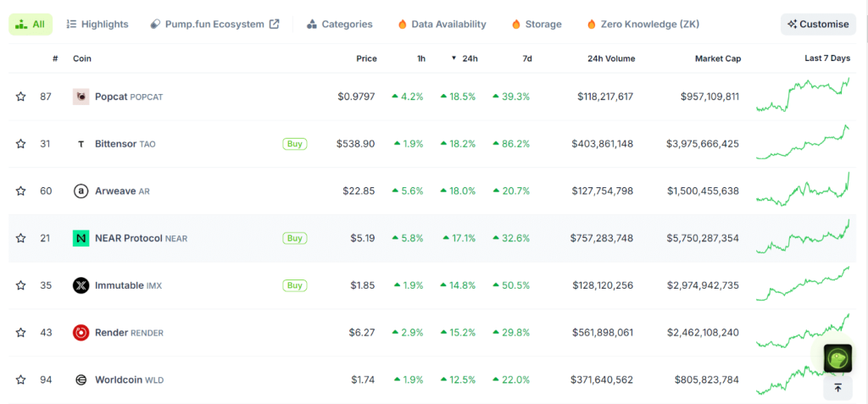Toggle favorite star for Bittensor
Viewport: 868px width, 404px height.
pyautogui.click(x=20, y=144)
